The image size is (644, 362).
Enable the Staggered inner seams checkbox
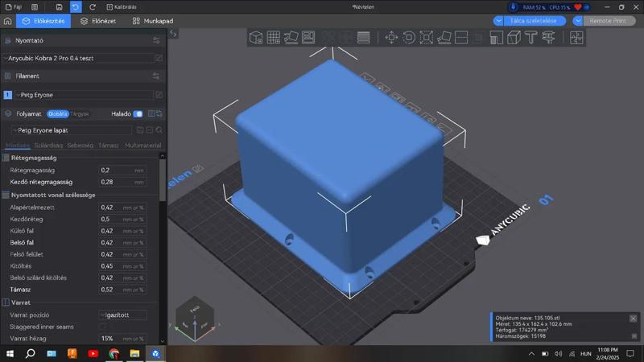102,327
